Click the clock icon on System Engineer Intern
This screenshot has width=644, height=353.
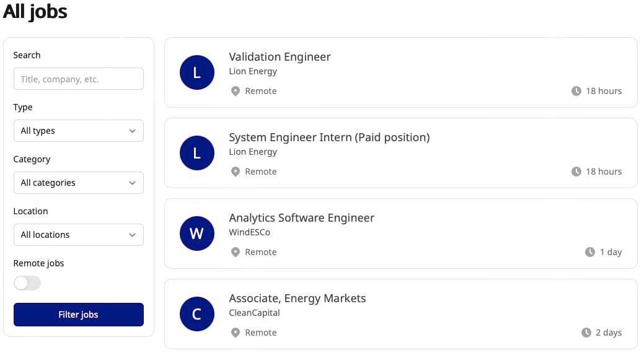click(x=576, y=172)
